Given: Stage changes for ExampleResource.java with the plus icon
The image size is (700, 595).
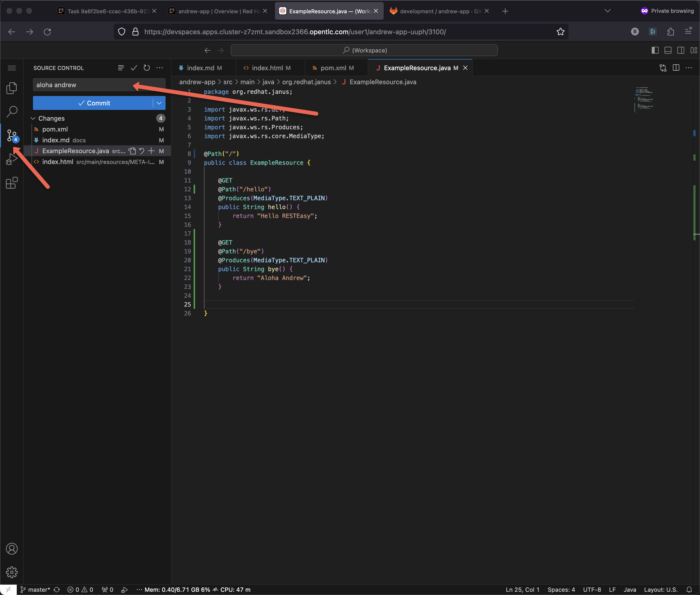Looking at the screenshot, I should pos(151,151).
